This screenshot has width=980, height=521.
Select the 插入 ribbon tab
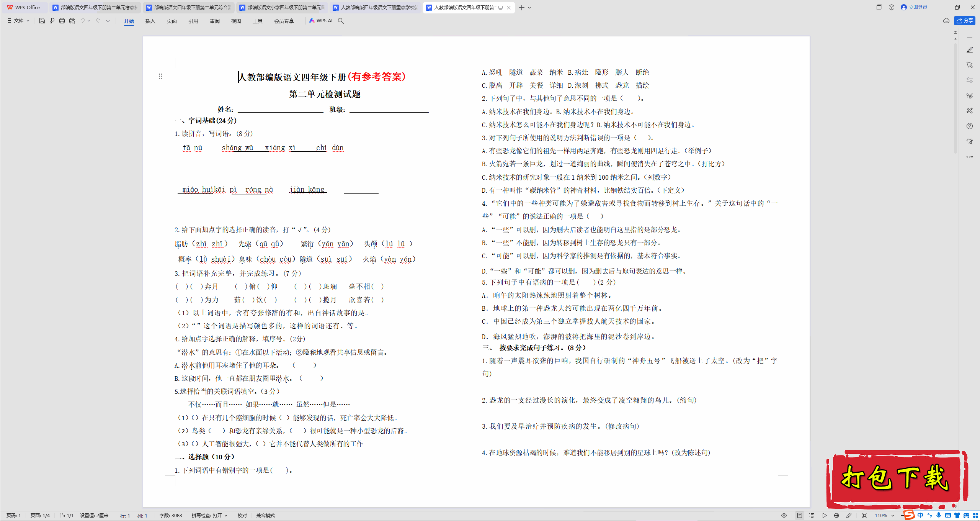(150, 21)
